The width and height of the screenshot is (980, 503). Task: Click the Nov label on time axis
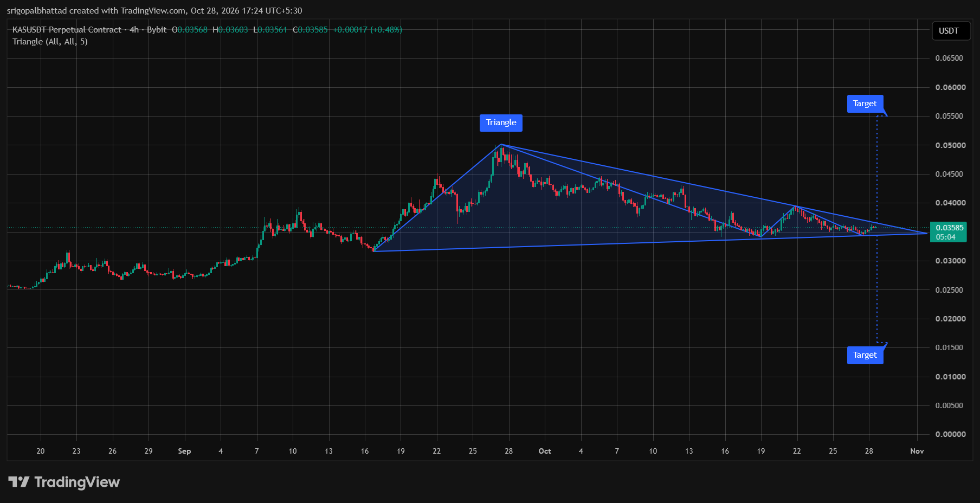click(x=917, y=451)
